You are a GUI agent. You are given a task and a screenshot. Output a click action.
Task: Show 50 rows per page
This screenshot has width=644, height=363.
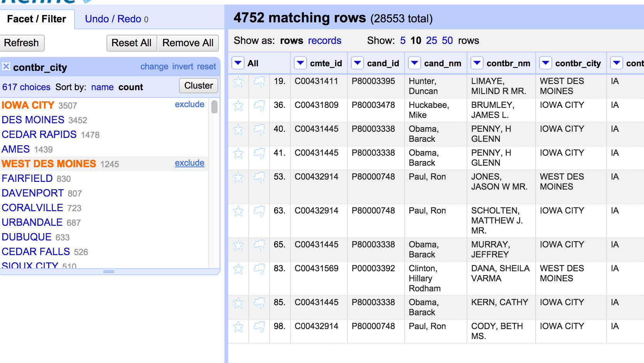click(x=447, y=40)
